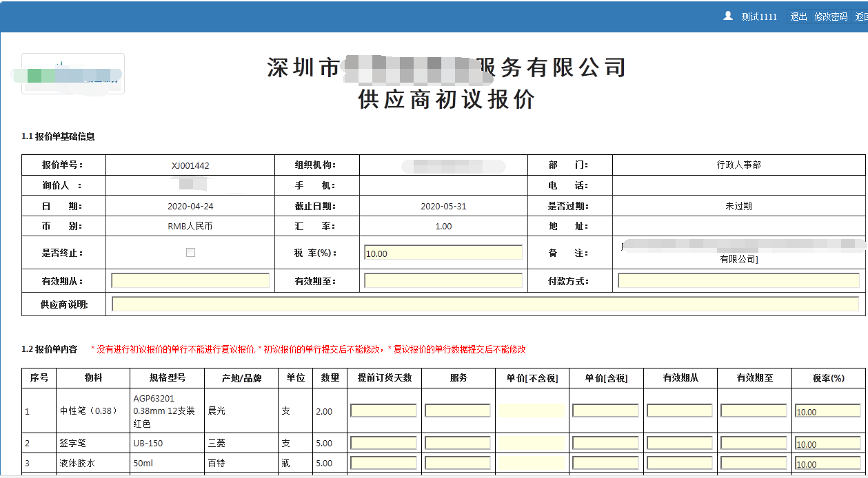
Task: Click the exchange rate value 1.00
Action: (x=443, y=226)
